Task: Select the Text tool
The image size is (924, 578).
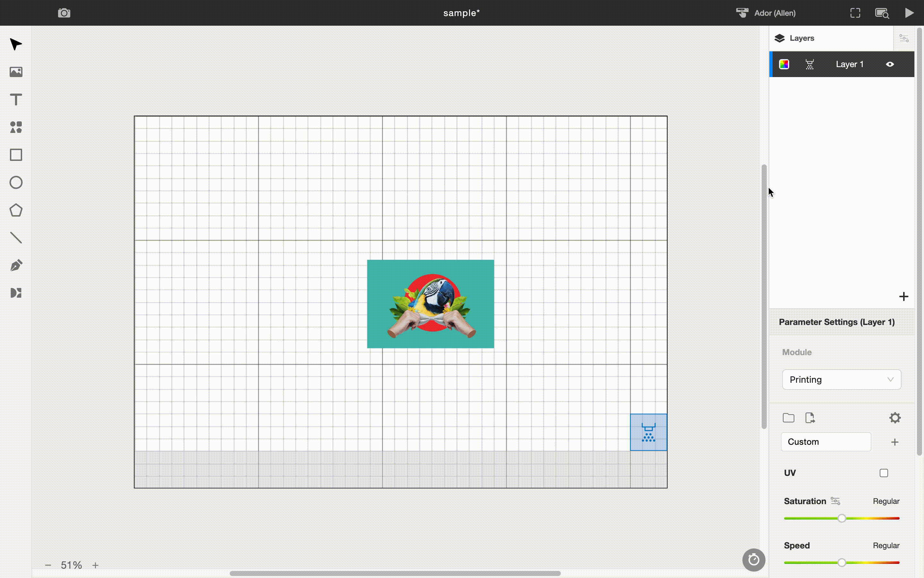Action: (16, 100)
